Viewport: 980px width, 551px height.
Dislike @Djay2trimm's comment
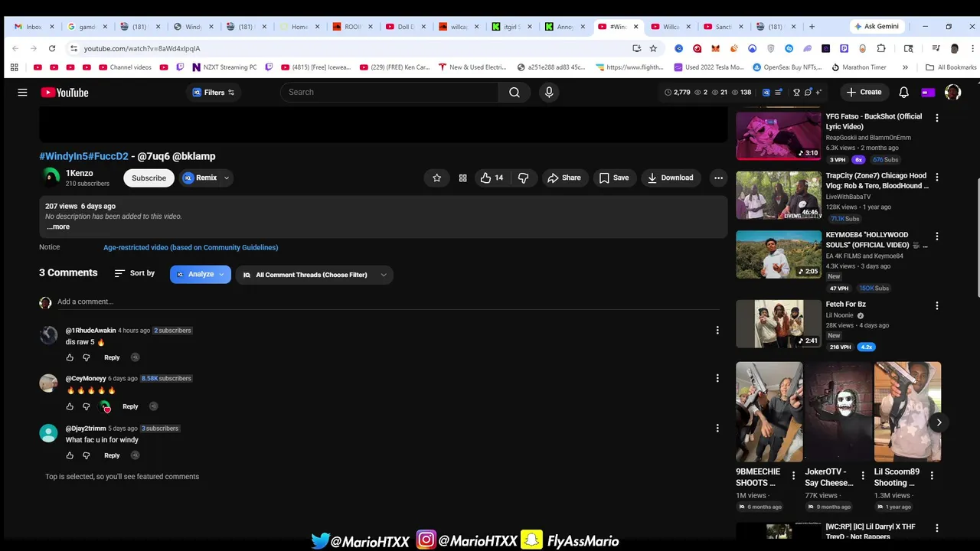[86, 455]
